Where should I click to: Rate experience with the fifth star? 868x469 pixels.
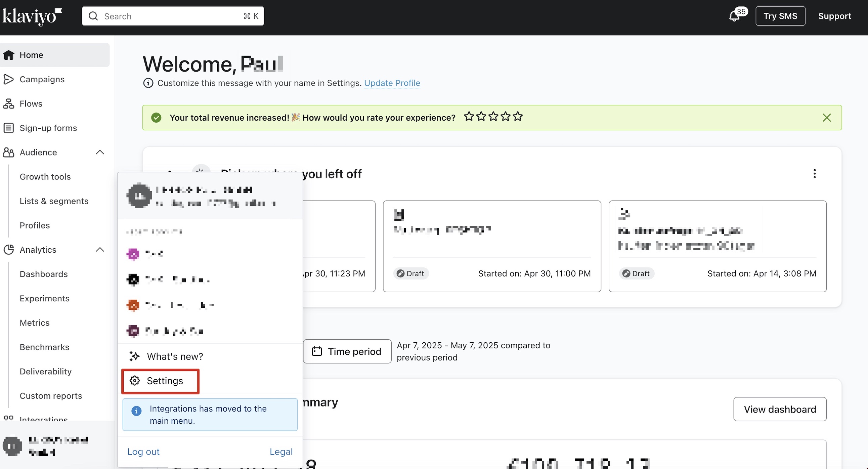(518, 117)
